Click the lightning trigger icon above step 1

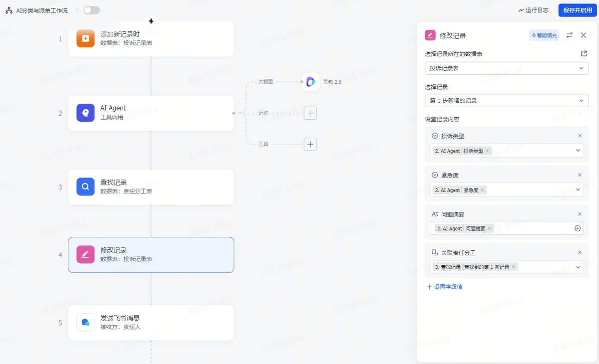pos(151,21)
